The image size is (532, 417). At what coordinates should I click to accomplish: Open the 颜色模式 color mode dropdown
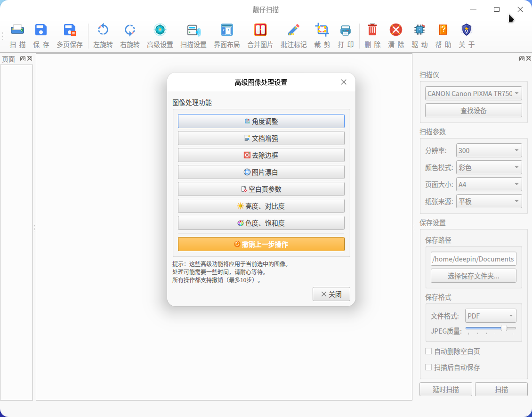pyautogui.click(x=489, y=167)
